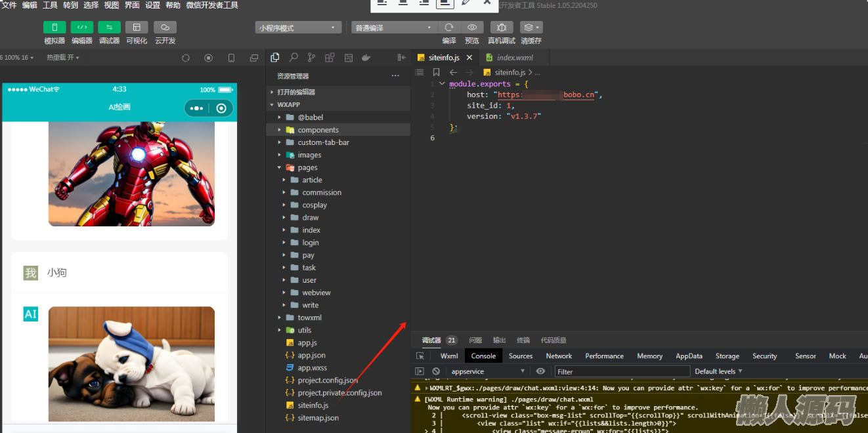
Task: Toggle the editor panel button
Action: (x=81, y=28)
